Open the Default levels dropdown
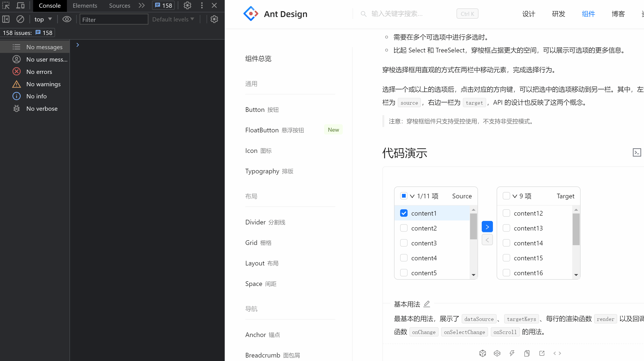Screen dimensions: 644x361 click(x=173, y=19)
